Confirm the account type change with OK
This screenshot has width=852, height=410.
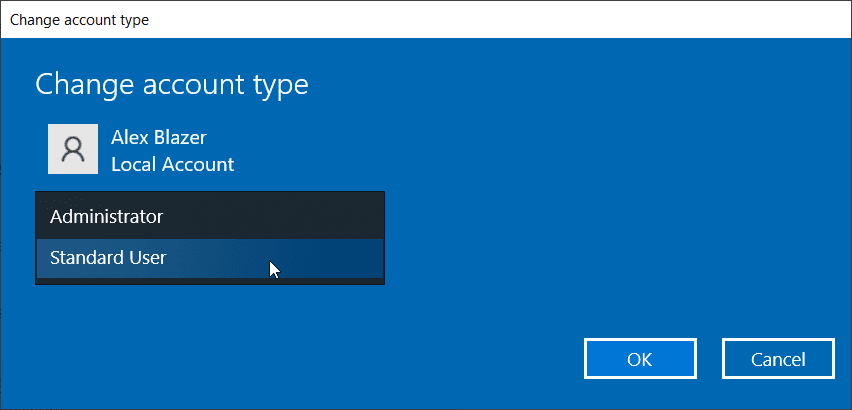click(x=639, y=359)
